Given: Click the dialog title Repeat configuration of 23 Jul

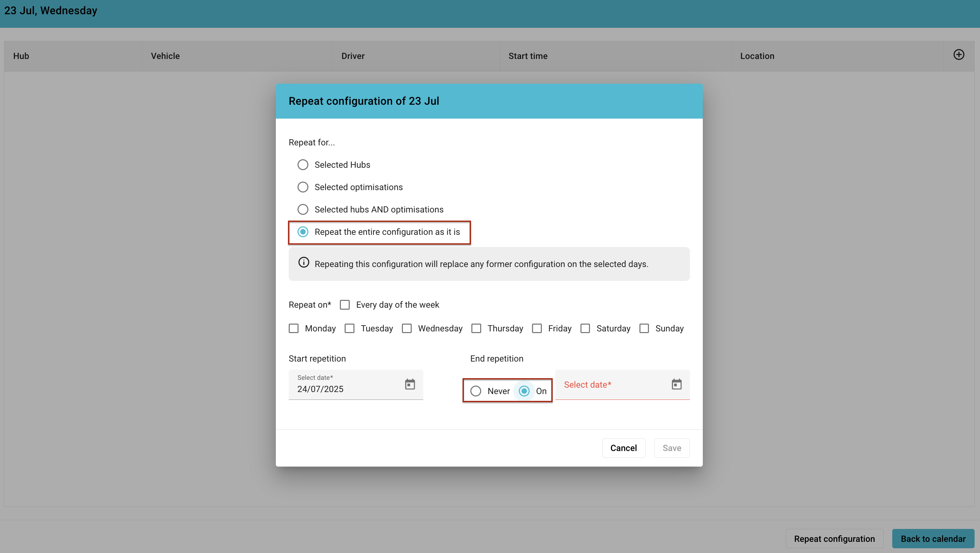Looking at the screenshot, I should click(x=364, y=101).
